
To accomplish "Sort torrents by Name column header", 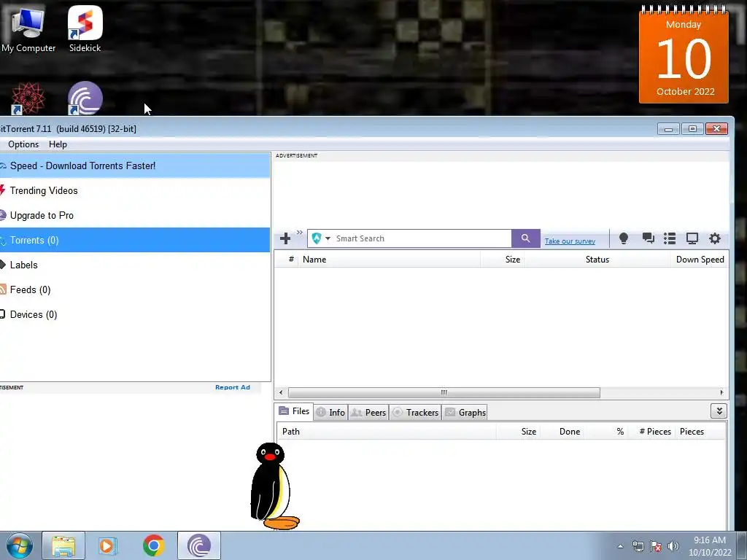I will [389, 260].
